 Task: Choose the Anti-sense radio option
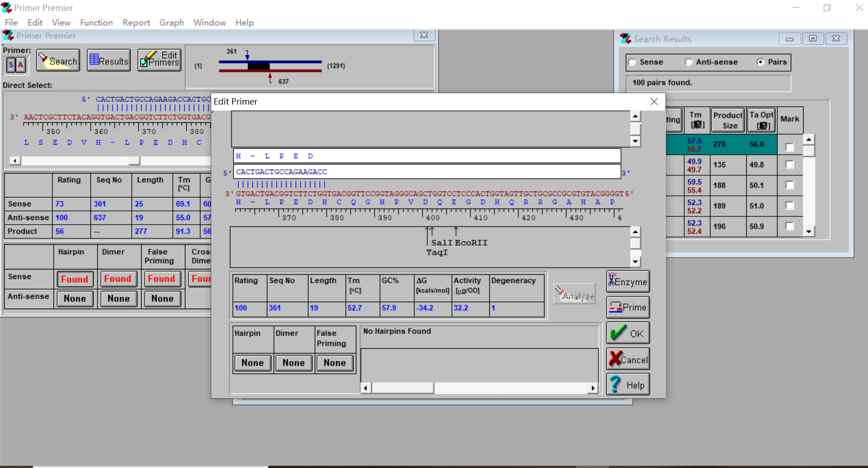click(689, 62)
